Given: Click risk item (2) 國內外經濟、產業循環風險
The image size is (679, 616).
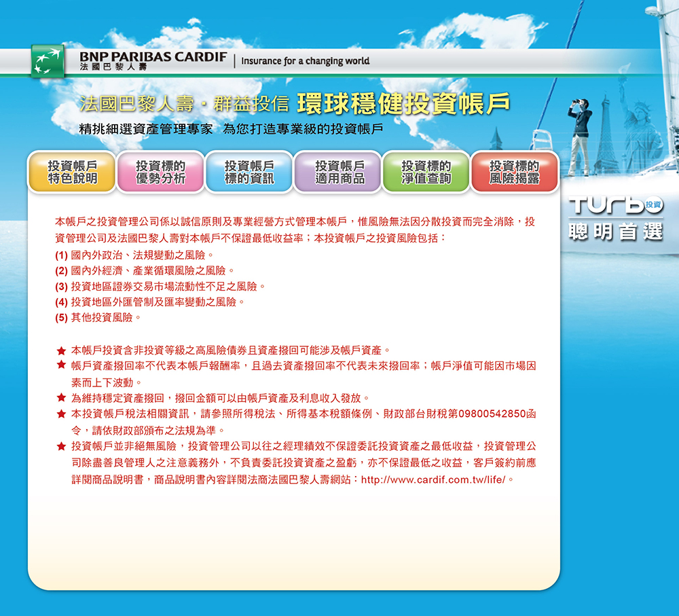Looking at the screenshot, I should (x=145, y=271).
